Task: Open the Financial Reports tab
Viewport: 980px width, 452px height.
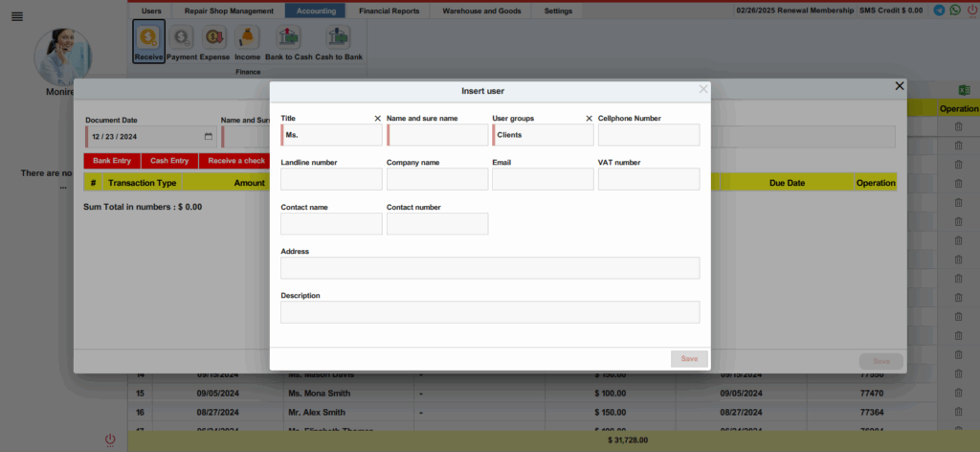Action: click(389, 11)
